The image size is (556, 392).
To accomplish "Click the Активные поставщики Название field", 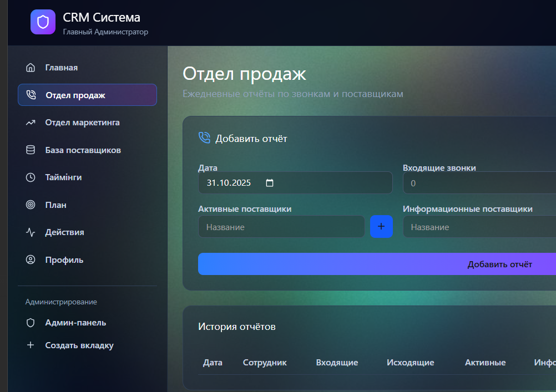I will click(x=281, y=227).
